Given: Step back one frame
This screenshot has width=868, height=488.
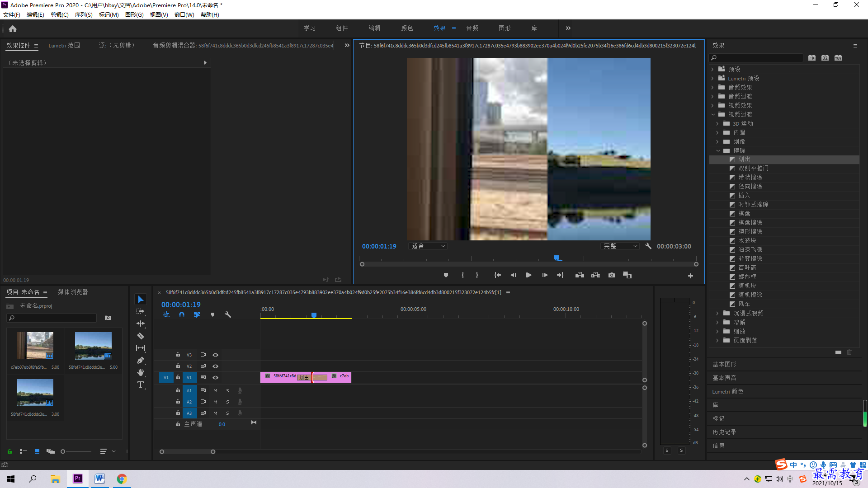Looking at the screenshot, I should (513, 275).
